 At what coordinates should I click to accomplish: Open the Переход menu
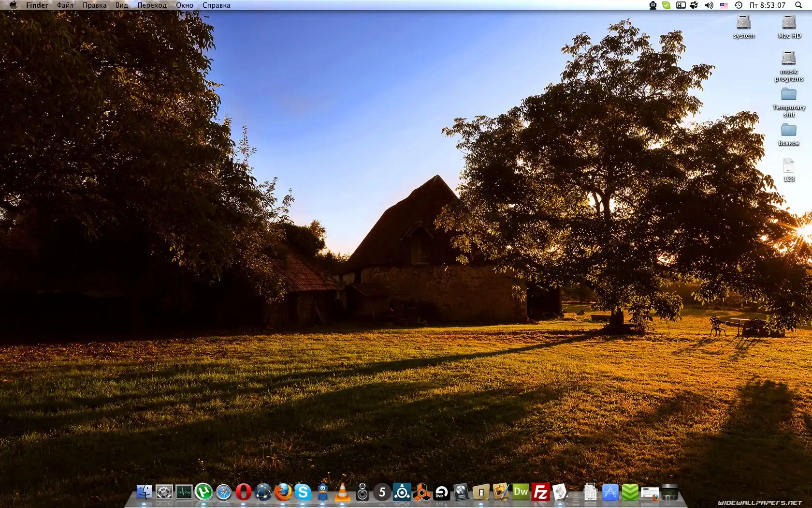(x=152, y=5)
